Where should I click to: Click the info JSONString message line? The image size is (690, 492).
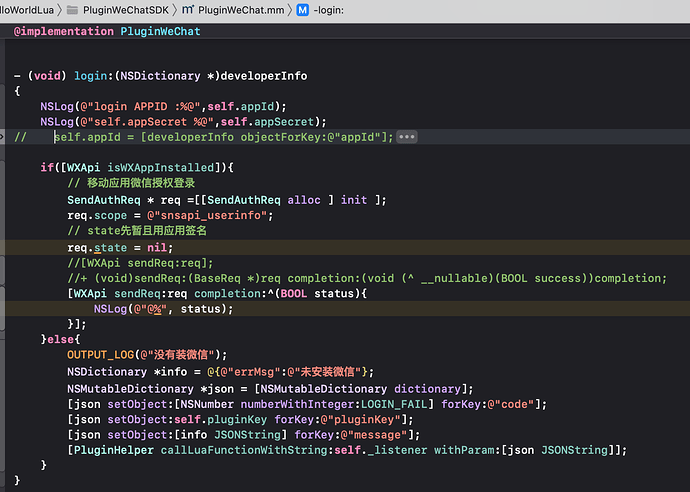tap(244, 435)
